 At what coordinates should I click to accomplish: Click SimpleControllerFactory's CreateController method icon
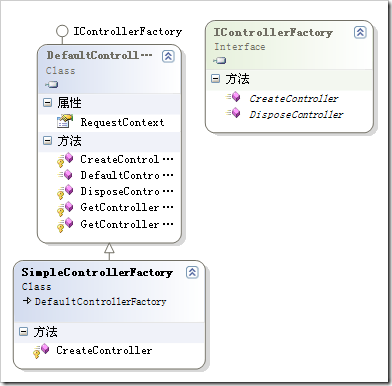pyautogui.click(x=41, y=351)
